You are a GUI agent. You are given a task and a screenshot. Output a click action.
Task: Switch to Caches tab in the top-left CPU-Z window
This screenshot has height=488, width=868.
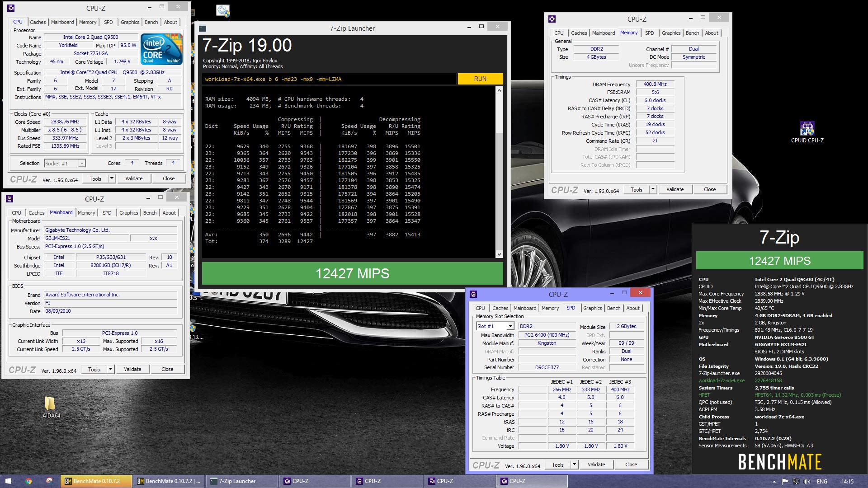click(38, 22)
